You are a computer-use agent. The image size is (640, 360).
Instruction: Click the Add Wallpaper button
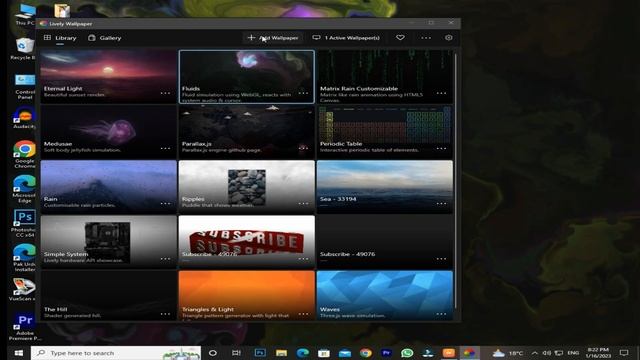coord(273,38)
